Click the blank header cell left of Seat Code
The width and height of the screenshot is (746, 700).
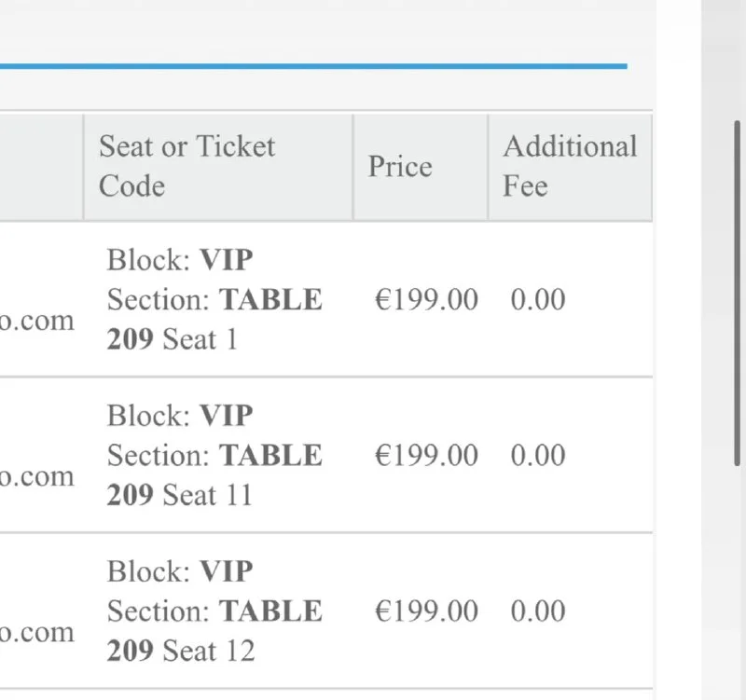click(x=41, y=167)
